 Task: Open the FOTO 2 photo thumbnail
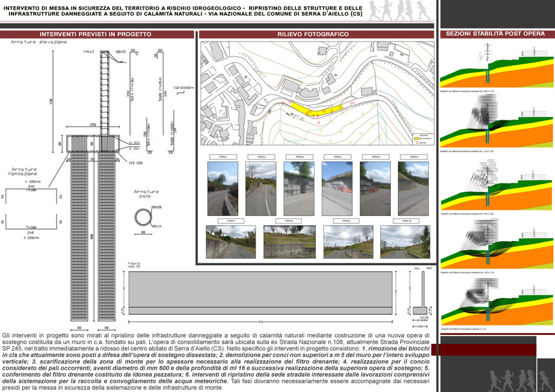(261, 189)
